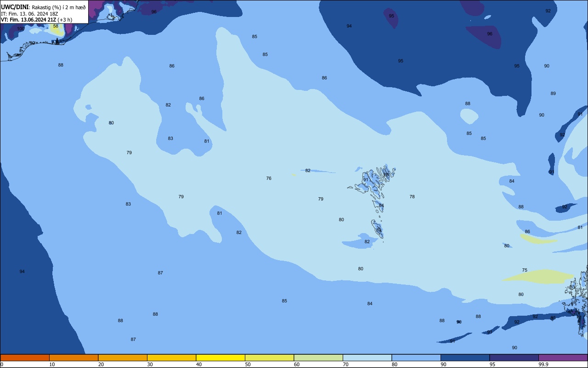
Task: Pick the 50–60 yellow-green legend segment
Action: [x=269, y=357]
